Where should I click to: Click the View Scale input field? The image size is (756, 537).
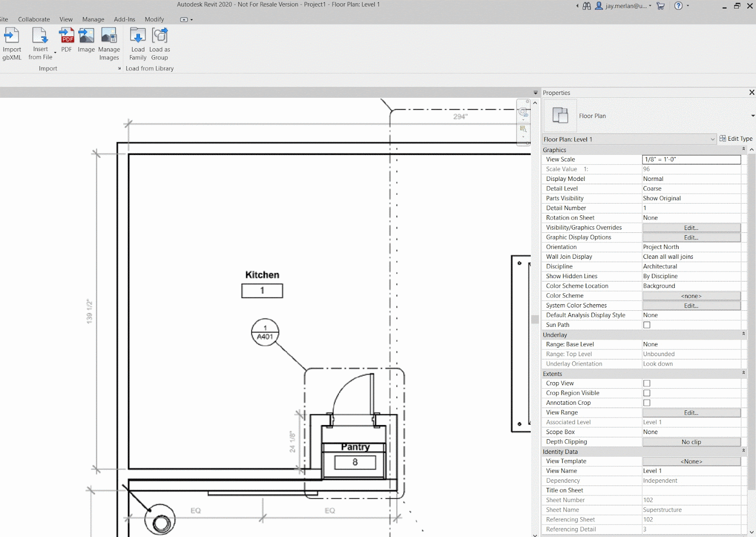[691, 160]
